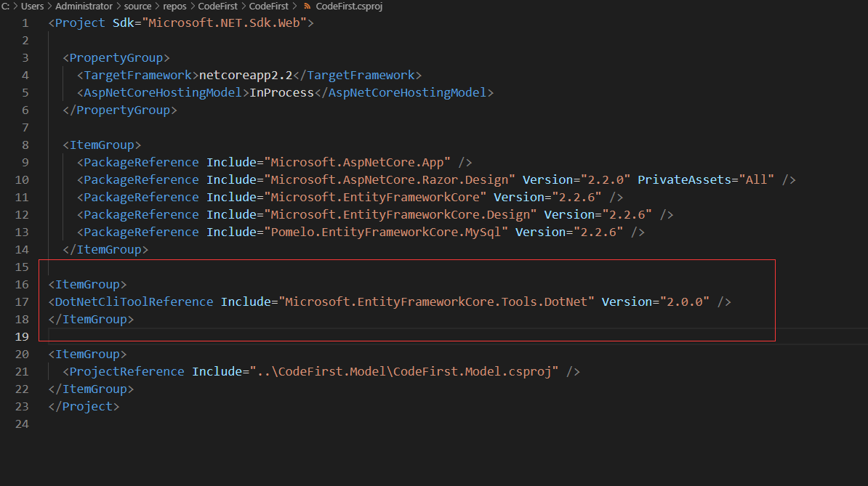Click the Version="2.0.0" attribute
The height and width of the screenshot is (486, 868).
click(x=656, y=301)
